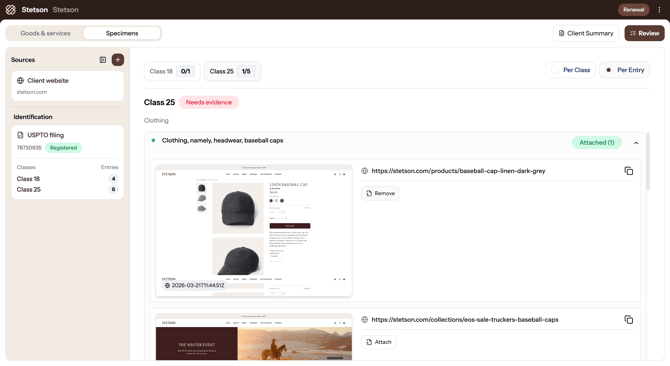Remove the attached linen cap specimen

coord(380,193)
